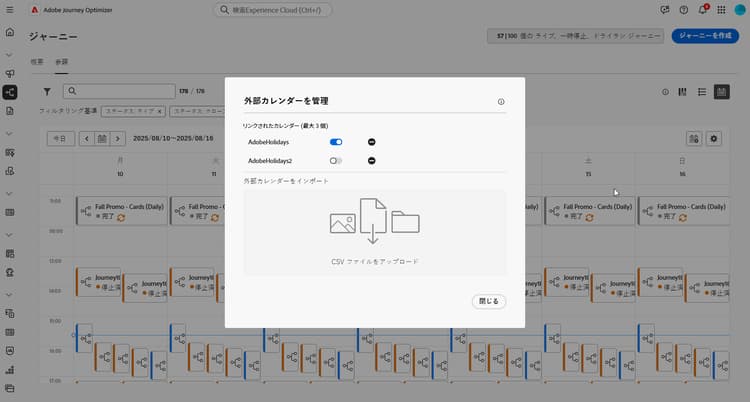Viewport: 750px width, 402px height.
Task: Open calendar settings gear icon
Action: tap(714, 139)
